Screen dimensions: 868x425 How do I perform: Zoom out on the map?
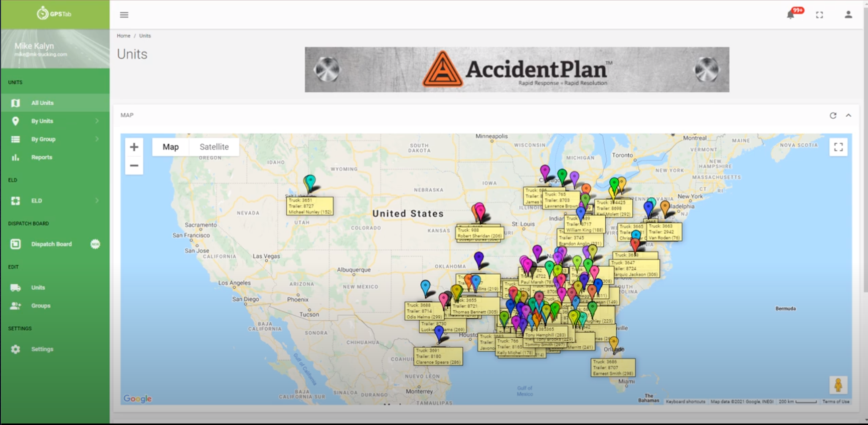coord(134,165)
